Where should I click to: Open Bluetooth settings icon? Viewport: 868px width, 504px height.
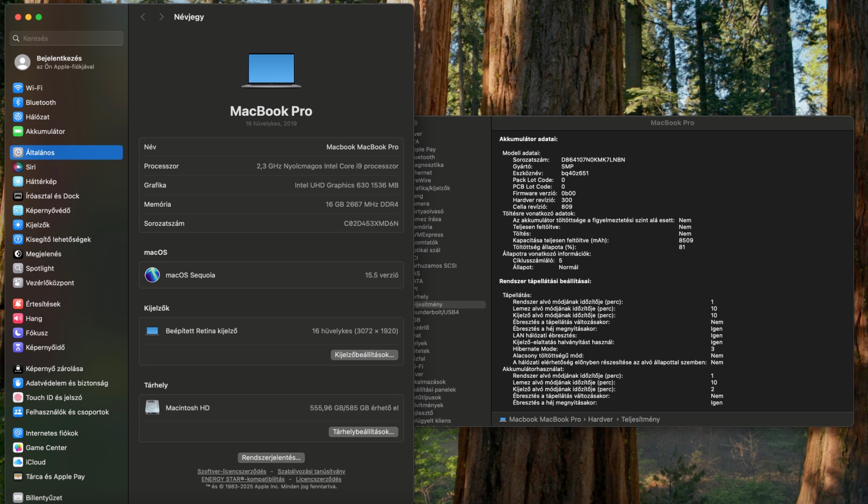(18, 102)
